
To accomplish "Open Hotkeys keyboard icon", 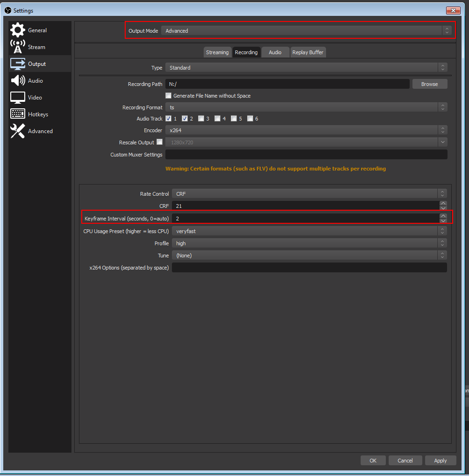I will pyautogui.click(x=18, y=114).
